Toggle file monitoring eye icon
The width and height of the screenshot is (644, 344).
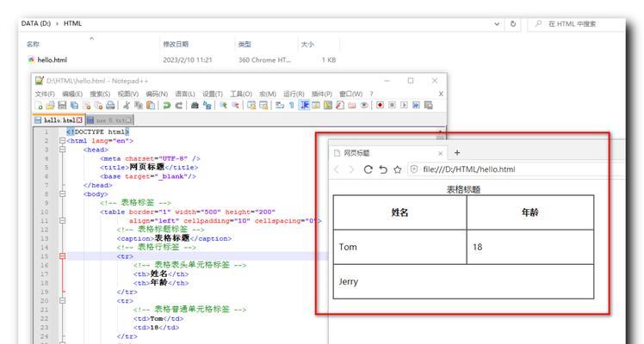coord(364,106)
